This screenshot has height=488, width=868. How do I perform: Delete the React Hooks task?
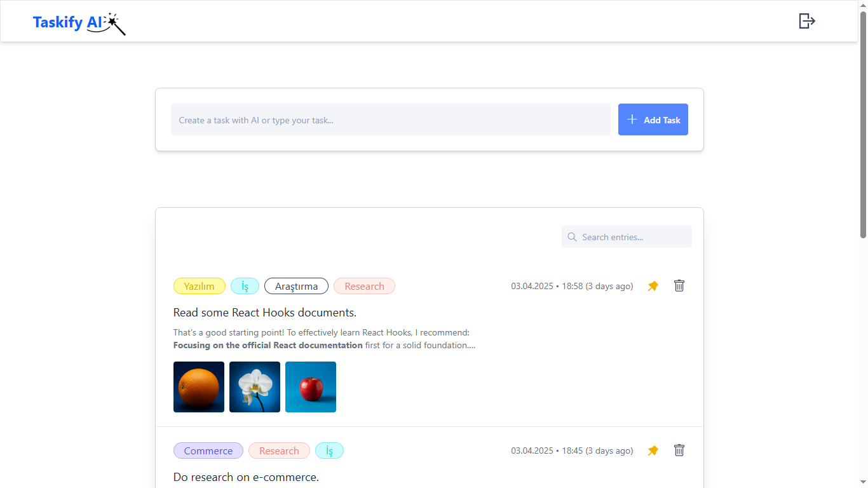679,286
